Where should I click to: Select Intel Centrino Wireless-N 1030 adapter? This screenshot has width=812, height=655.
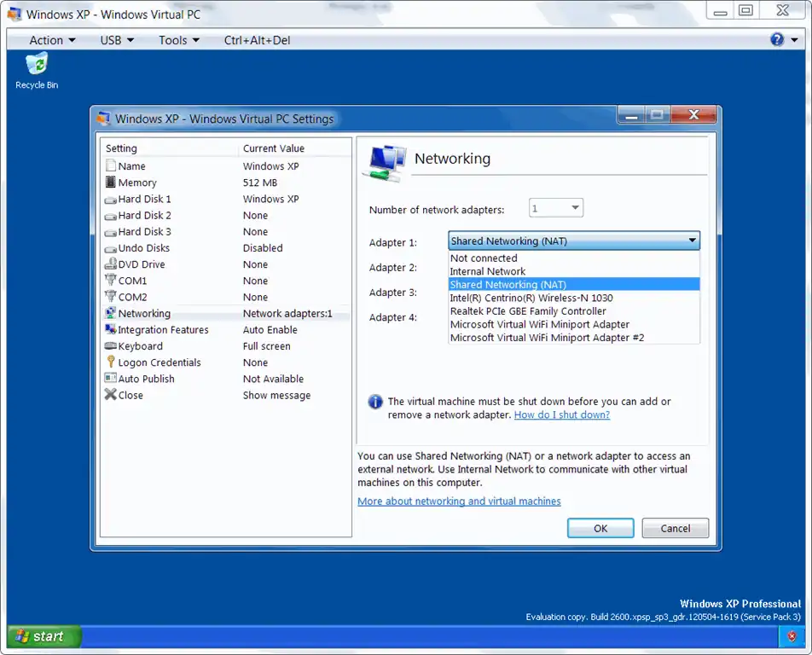[x=531, y=298]
